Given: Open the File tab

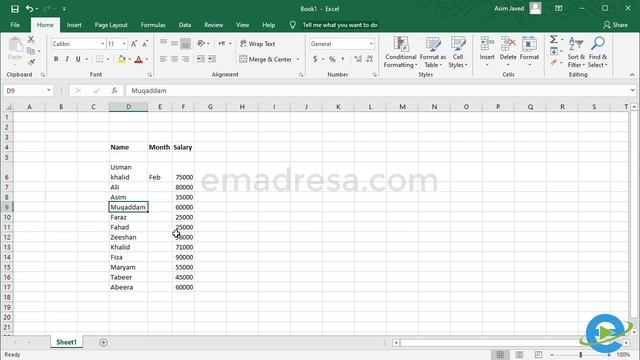Looking at the screenshot, I should click(x=15, y=25).
